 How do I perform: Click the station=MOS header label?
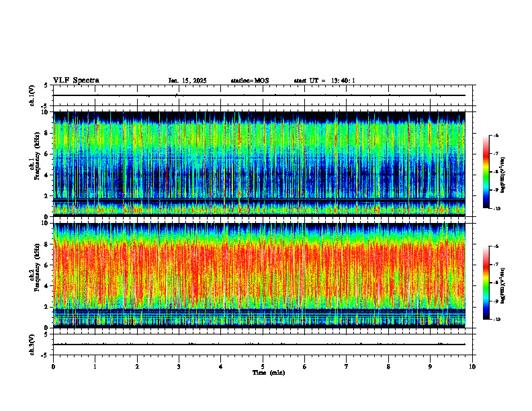coord(250,81)
